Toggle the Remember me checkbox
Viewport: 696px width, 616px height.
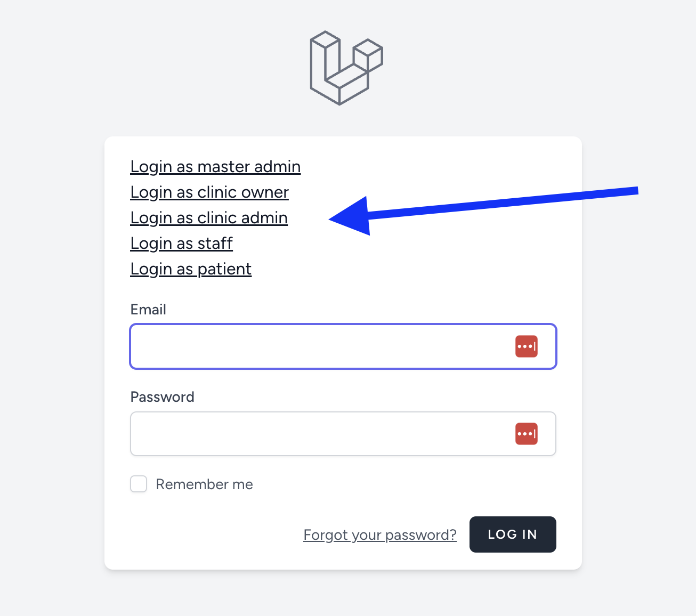pos(139,484)
